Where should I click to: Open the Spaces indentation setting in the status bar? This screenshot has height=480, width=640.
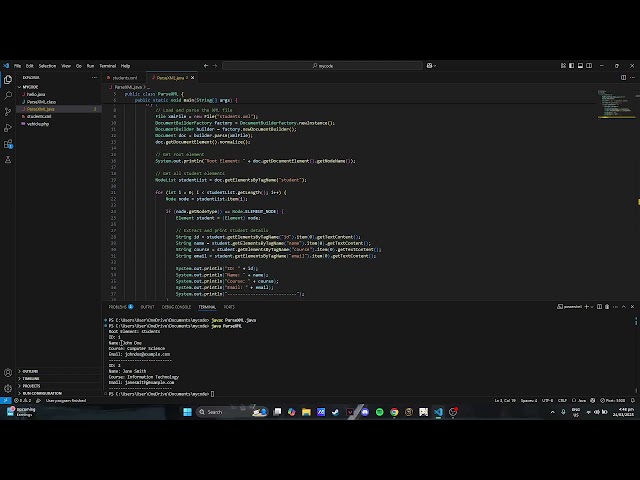[529, 400]
